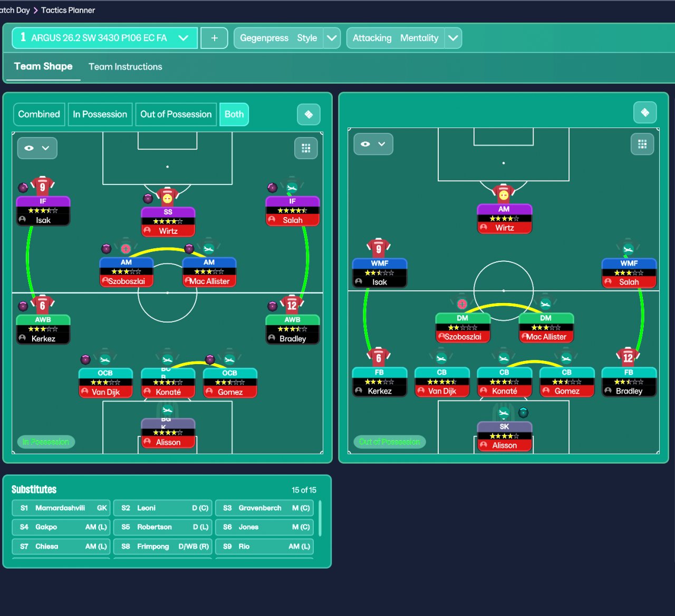Image resolution: width=675 pixels, height=616 pixels.
Task: Click Isak's number 9 shirt above WMF card
Action: pos(379,248)
